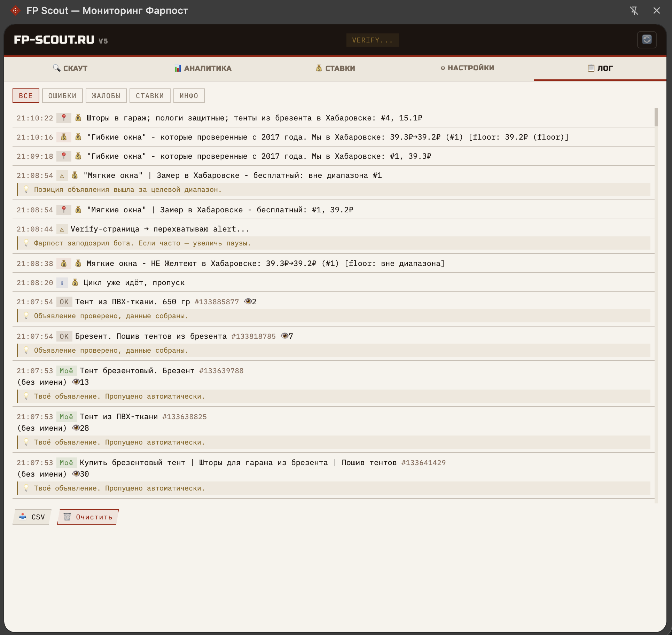
Task: Click the 21:10:16 timestamp
Action: coord(35,137)
